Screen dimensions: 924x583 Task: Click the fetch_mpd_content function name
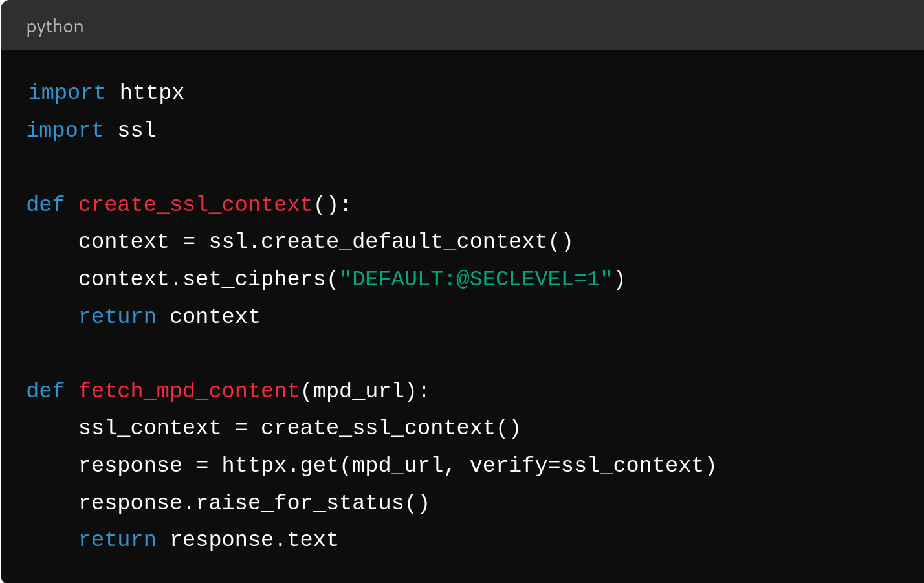pos(189,391)
